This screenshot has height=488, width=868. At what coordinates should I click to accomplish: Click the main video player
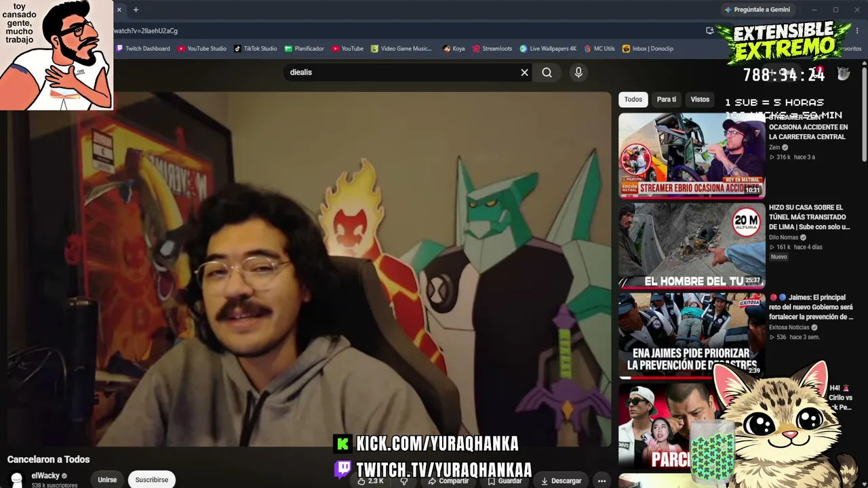[x=309, y=269]
